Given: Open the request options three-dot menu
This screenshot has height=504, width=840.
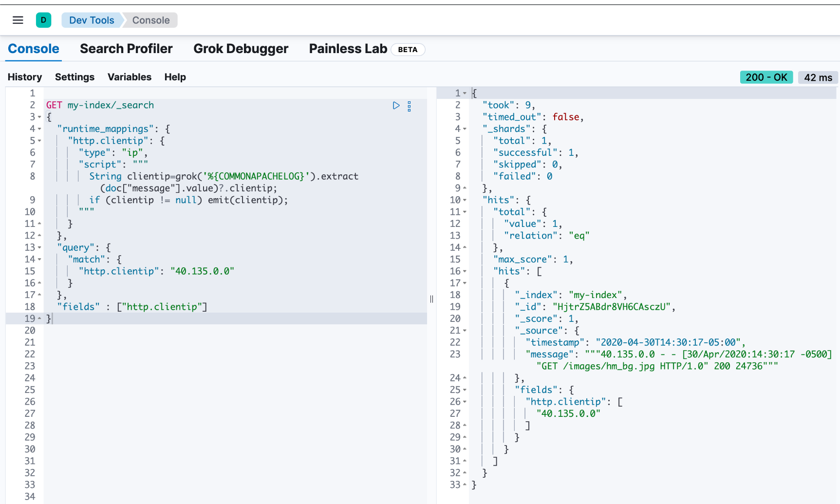Looking at the screenshot, I should pos(409,106).
